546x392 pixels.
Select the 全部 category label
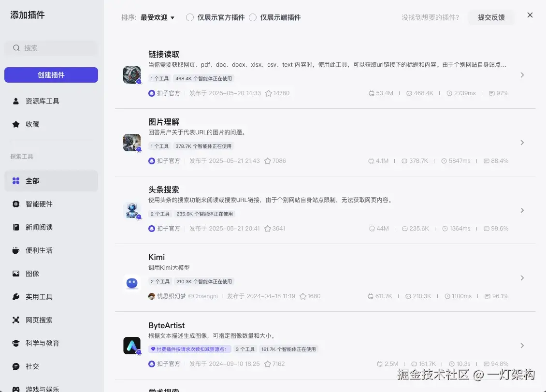32,181
